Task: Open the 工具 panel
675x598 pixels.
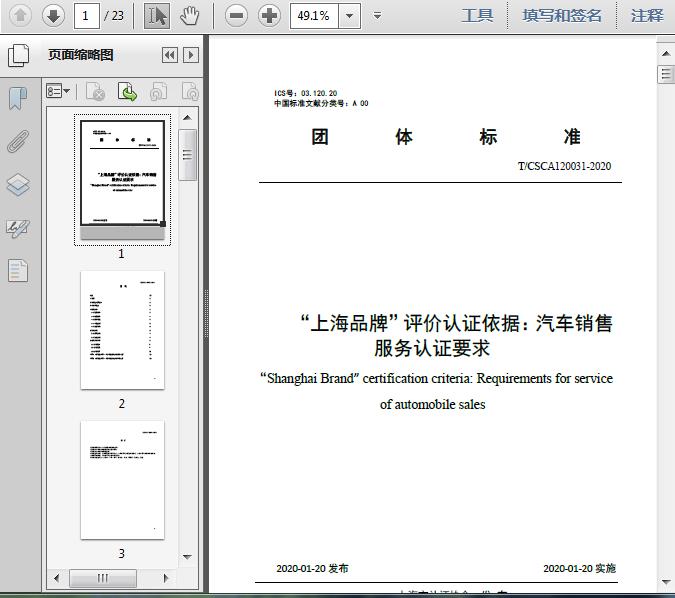Action: (477, 16)
